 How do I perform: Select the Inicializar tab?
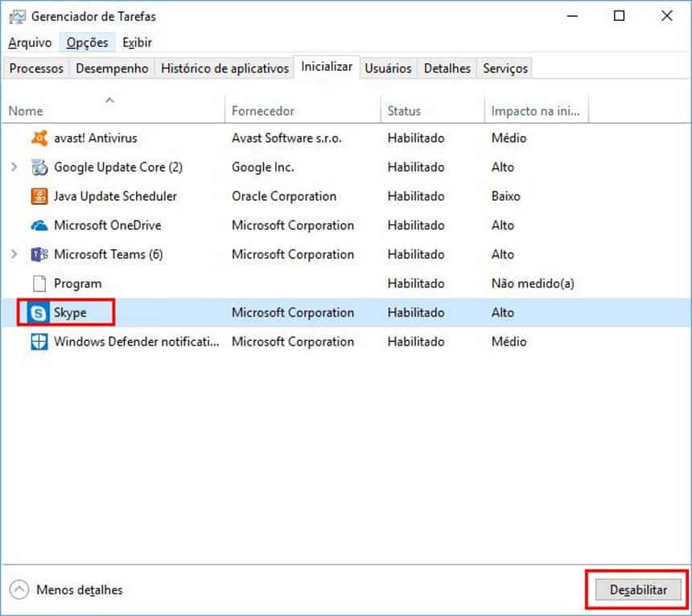point(327,67)
